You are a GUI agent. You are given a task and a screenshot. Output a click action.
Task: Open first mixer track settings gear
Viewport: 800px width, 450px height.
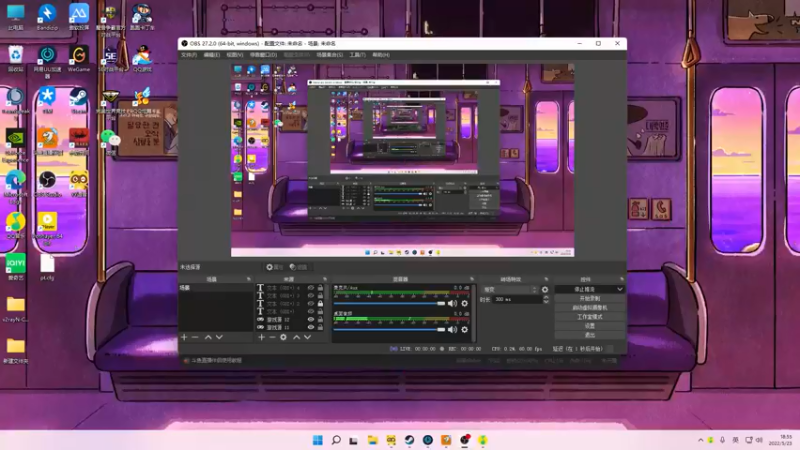point(464,304)
